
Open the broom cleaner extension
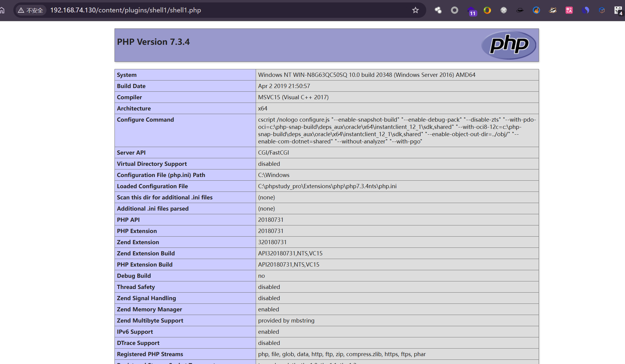(536, 10)
